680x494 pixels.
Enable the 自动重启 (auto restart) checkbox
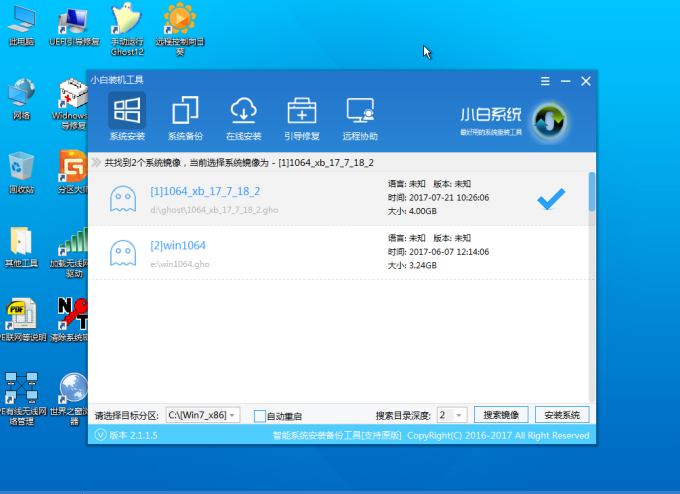click(260, 415)
